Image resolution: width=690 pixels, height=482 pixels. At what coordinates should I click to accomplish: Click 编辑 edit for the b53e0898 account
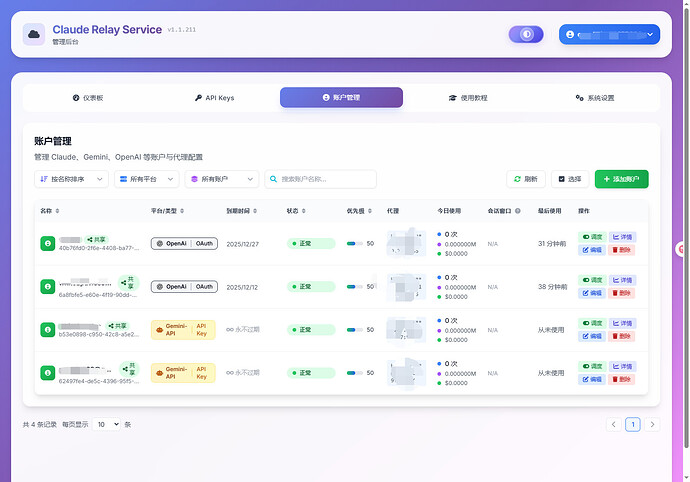tap(592, 336)
